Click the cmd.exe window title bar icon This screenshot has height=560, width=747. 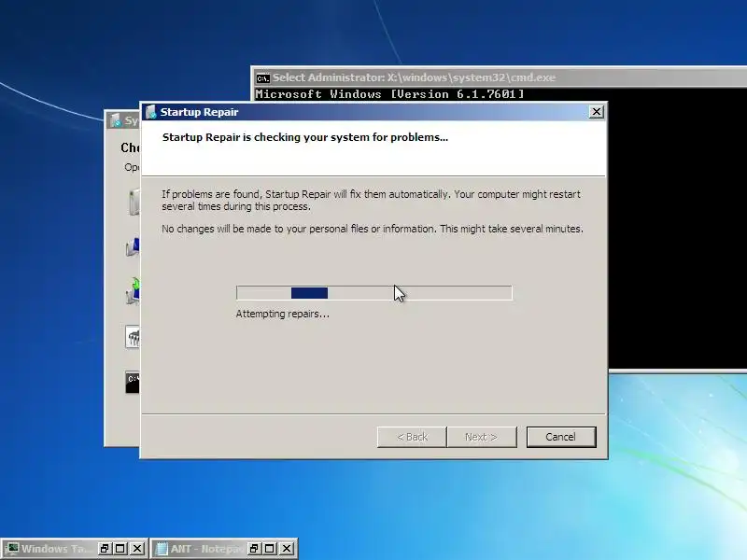[x=262, y=78]
